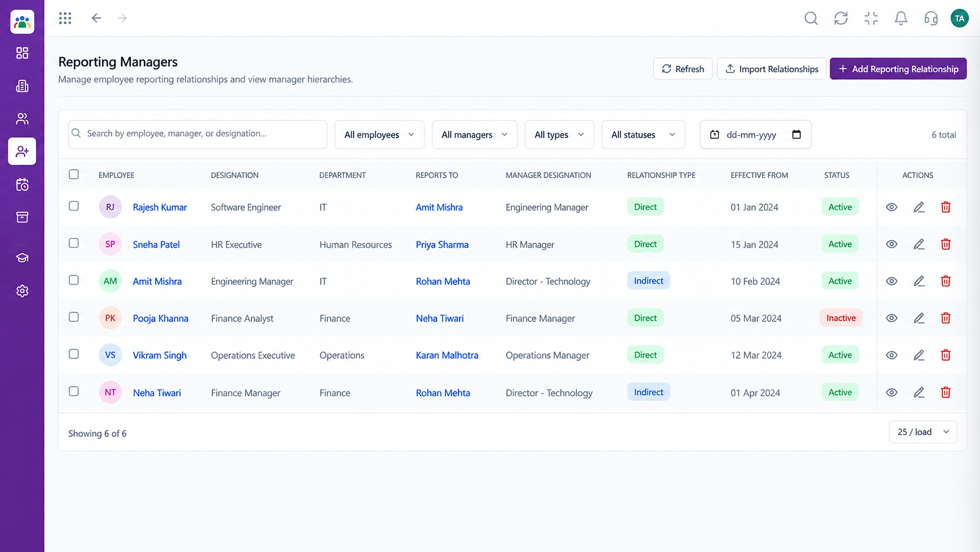Open the calendar picker on date field
This screenshot has height=552, width=980.
[x=796, y=134]
